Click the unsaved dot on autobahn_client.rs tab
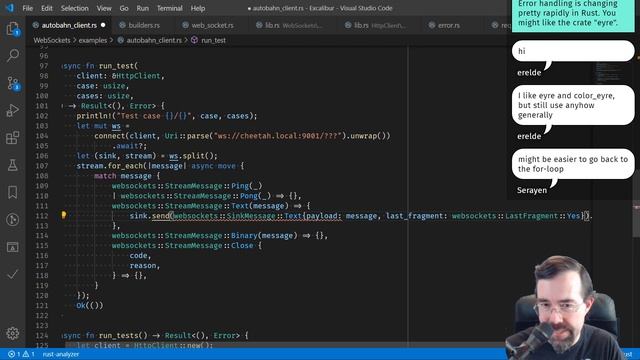This screenshot has height=360, width=640. point(103,25)
